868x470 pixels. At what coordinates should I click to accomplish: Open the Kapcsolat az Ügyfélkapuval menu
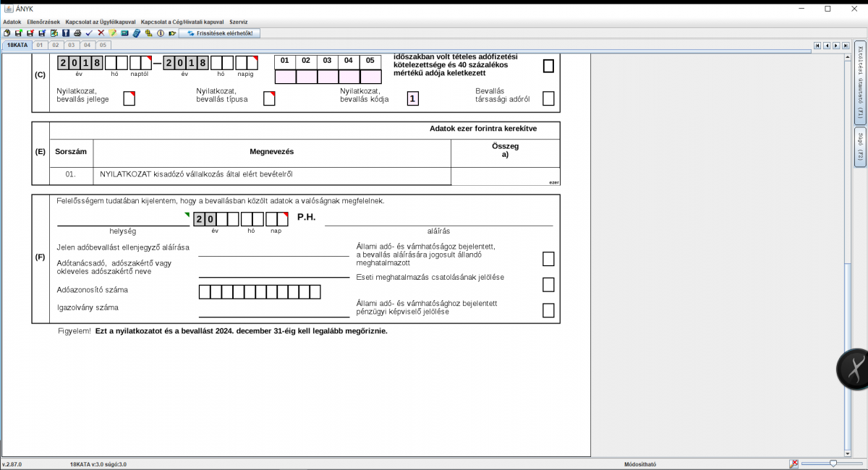(x=101, y=22)
